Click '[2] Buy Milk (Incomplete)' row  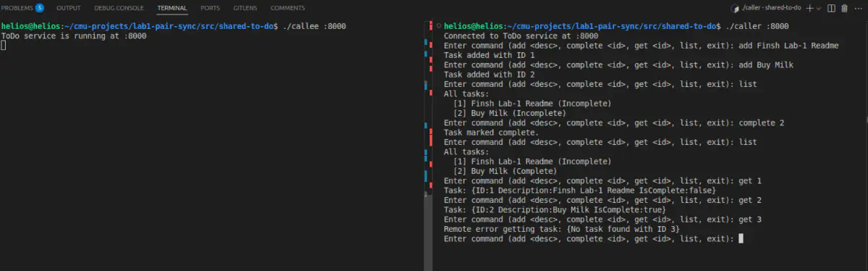pos(509,113)
